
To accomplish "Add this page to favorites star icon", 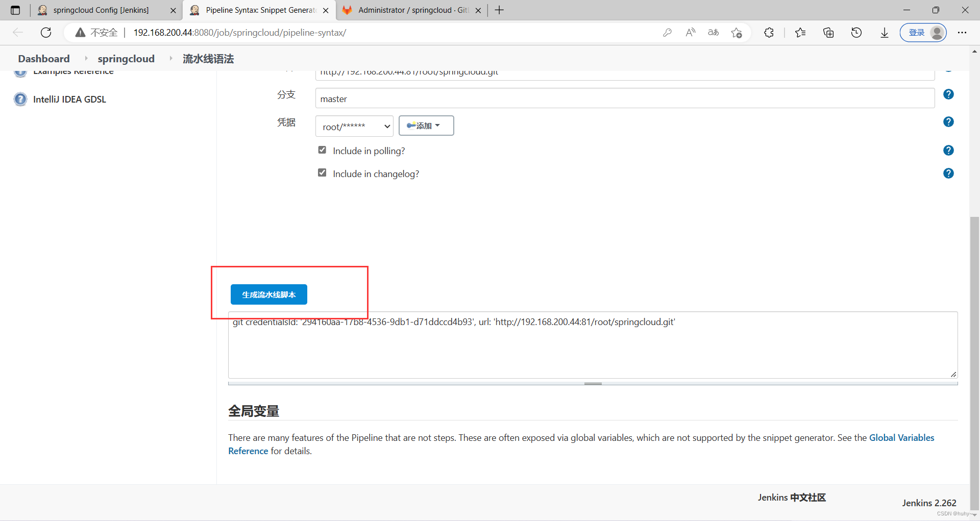I will pos(736,33).
